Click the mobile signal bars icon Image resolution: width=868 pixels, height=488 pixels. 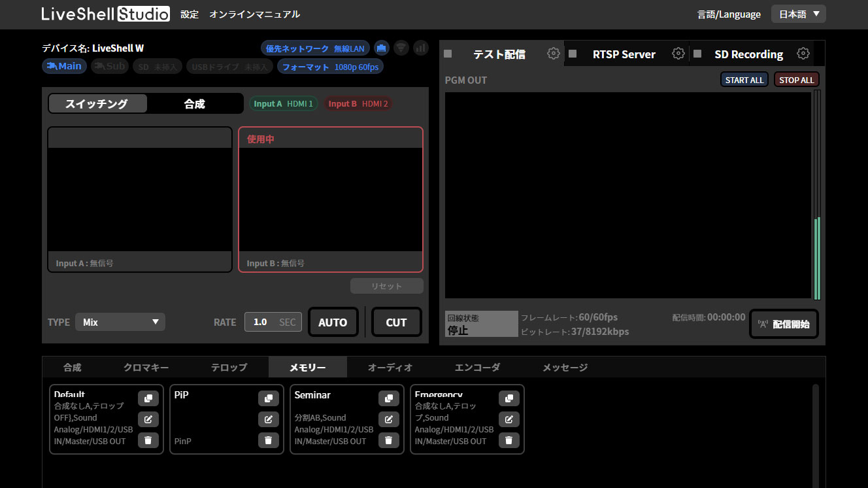(421, 48)
